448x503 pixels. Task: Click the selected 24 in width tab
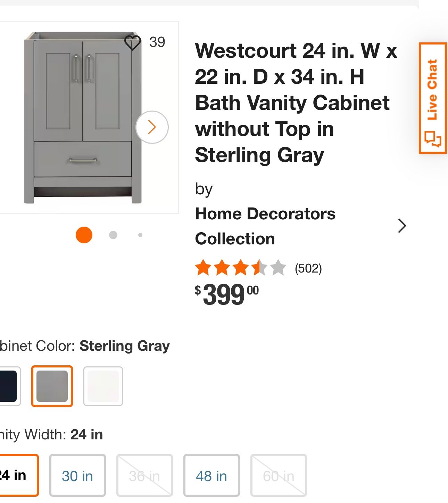pos(14,475)
